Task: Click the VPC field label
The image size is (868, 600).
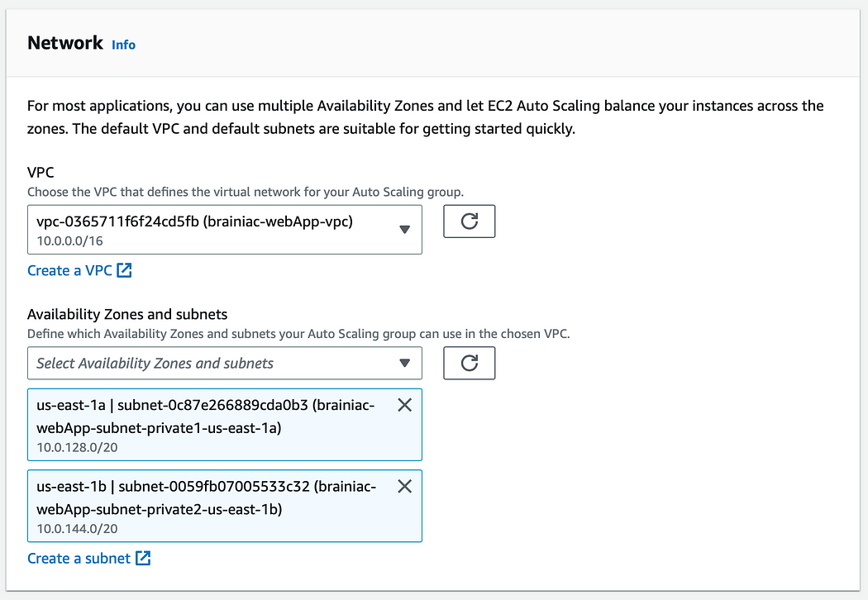Action: pos(41,172)
